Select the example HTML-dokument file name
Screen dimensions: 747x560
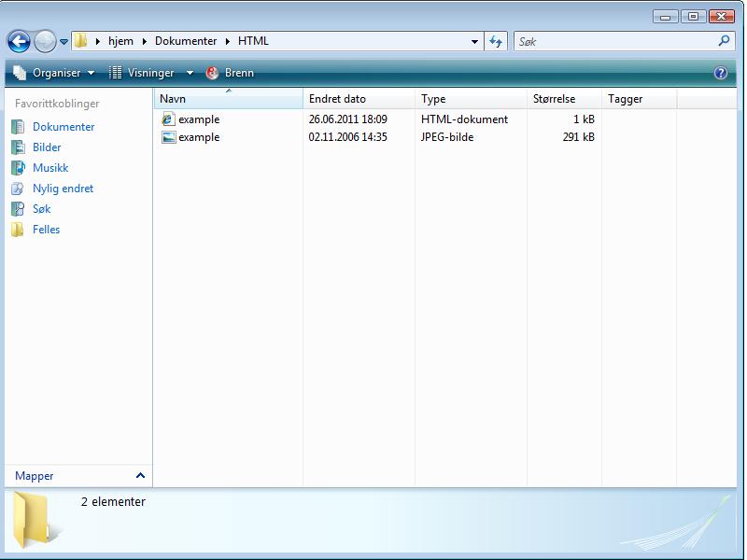pos(199,119)
